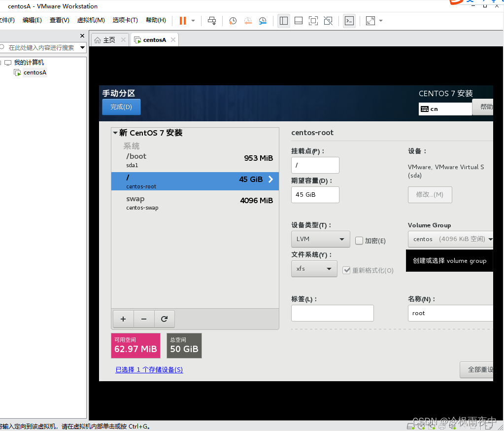Toggle the 重新格式化(O) checkbox
The width and height of the screenshot is (504, 431).
(x=346, y=270)
